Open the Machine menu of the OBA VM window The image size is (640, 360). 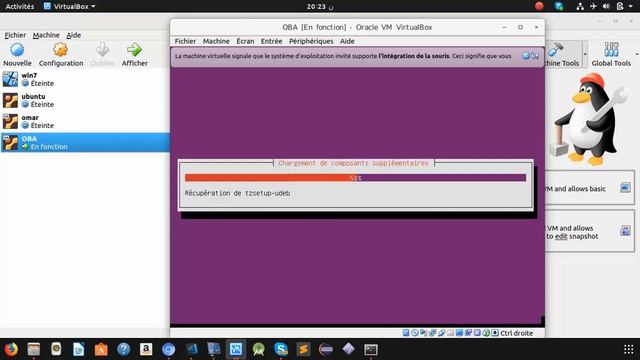pyautogui.click(x=216, y=41)
